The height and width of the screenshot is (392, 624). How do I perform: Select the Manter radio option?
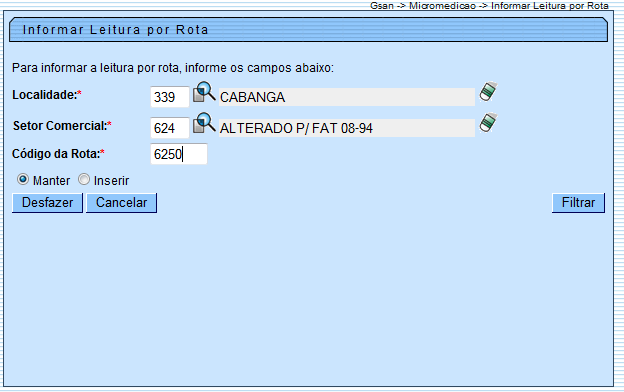(23, 179)
